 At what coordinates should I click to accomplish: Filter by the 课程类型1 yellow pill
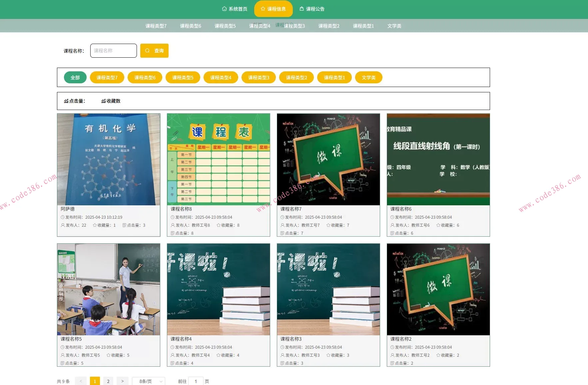334,77
